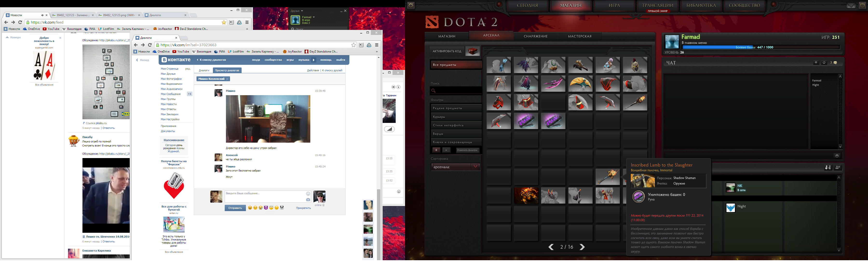Select the purple rune item in arsenal grid

[x=526, y=121]
